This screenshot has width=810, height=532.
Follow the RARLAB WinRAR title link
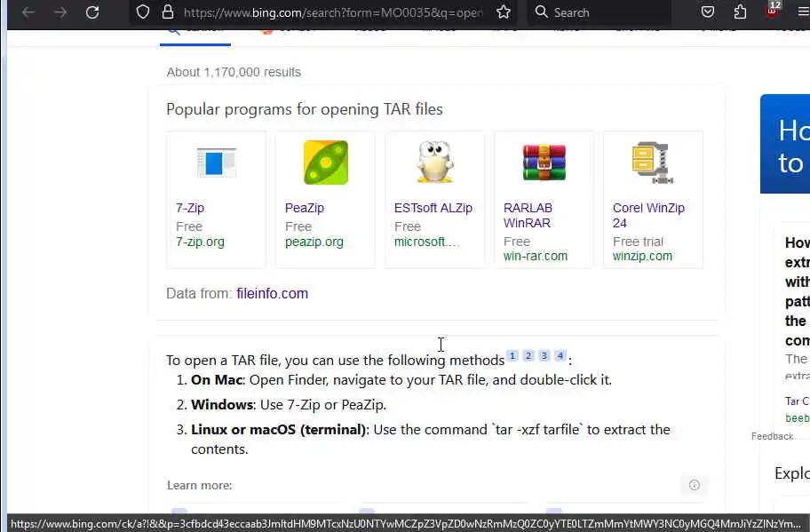[x=528, y=216]
